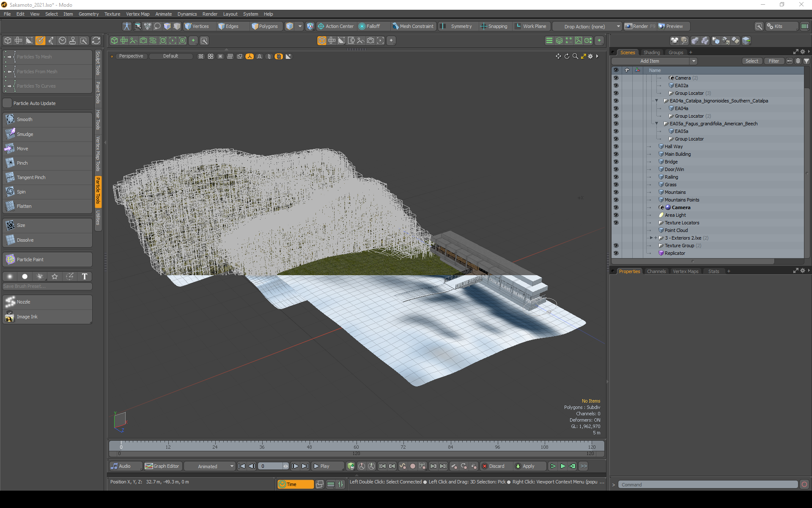Open the Dynamics menu
The width and height of the screenshot is (812, 508).
point(187,14)
